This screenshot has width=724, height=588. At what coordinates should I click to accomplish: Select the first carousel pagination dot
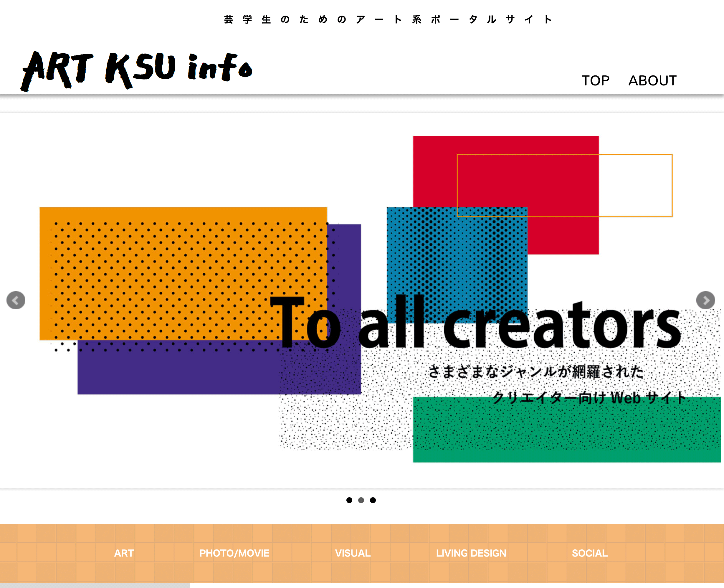pos(349,500)
